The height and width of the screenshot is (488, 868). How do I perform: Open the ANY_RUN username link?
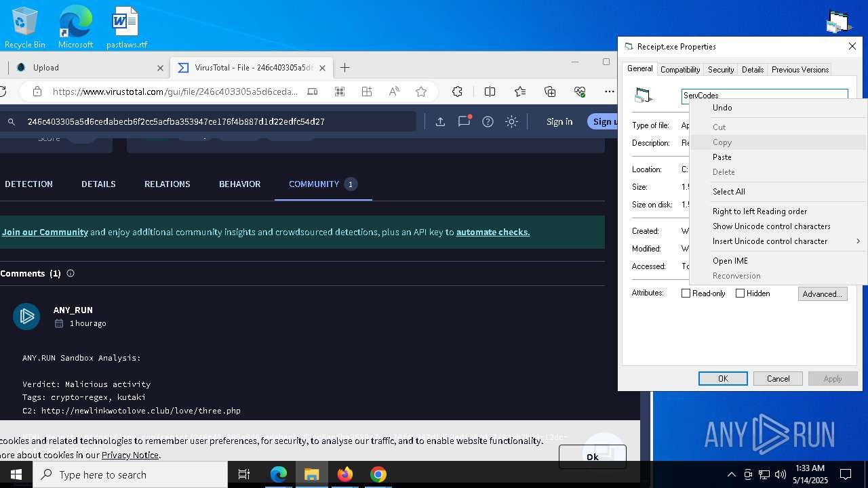tap(73, 310)
